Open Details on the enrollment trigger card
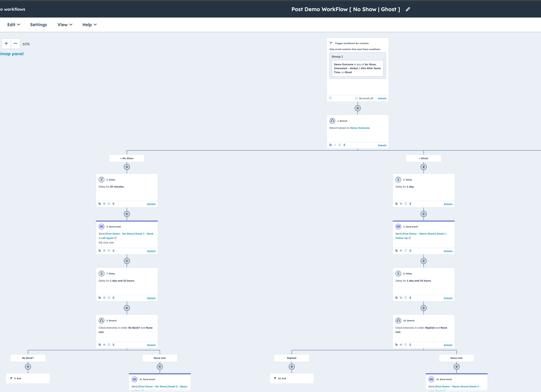Viewport: 541px width, 392px height. click(382, 98)
